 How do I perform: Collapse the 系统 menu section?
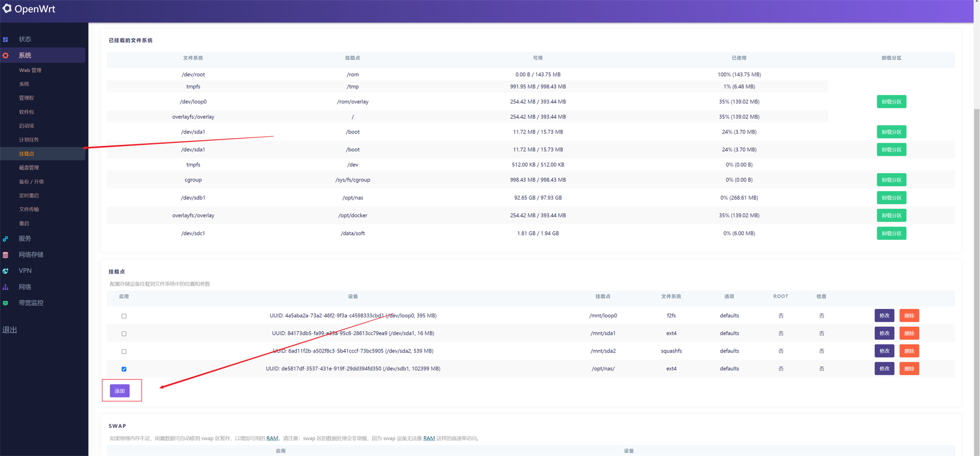click(x=25, y=55)
